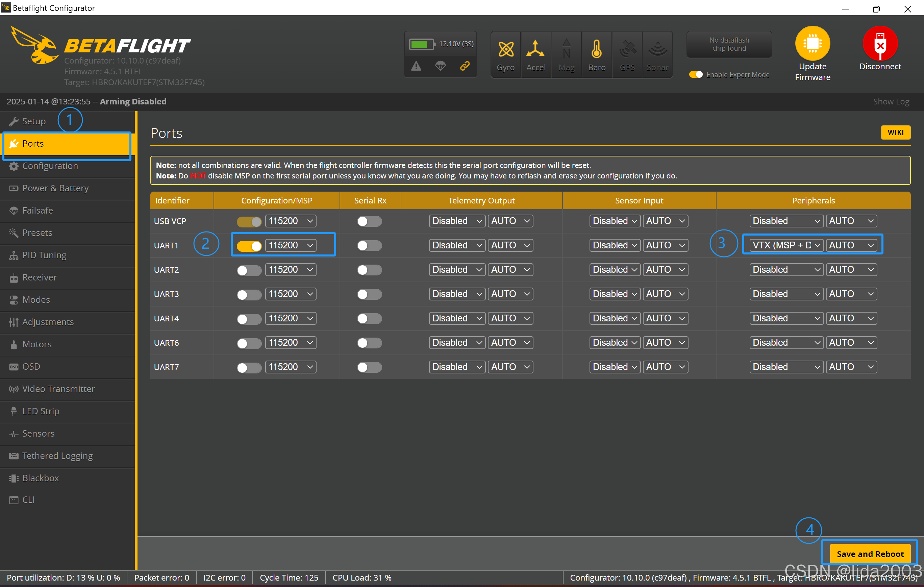Click Show Log link
This screenshot has width=924, height=587.
(891, 102)
